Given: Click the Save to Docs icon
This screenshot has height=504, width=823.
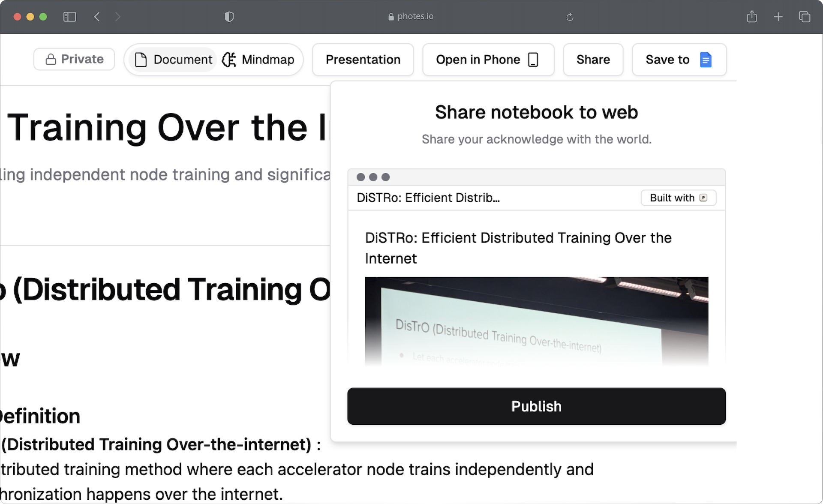Looking at the screenshot, I should tap(706, 60).
